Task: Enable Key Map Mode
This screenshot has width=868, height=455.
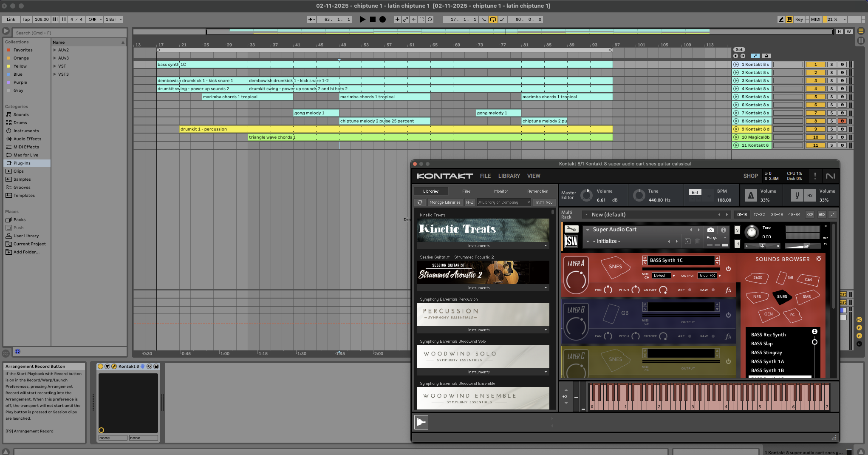Action: coord(799,19)
